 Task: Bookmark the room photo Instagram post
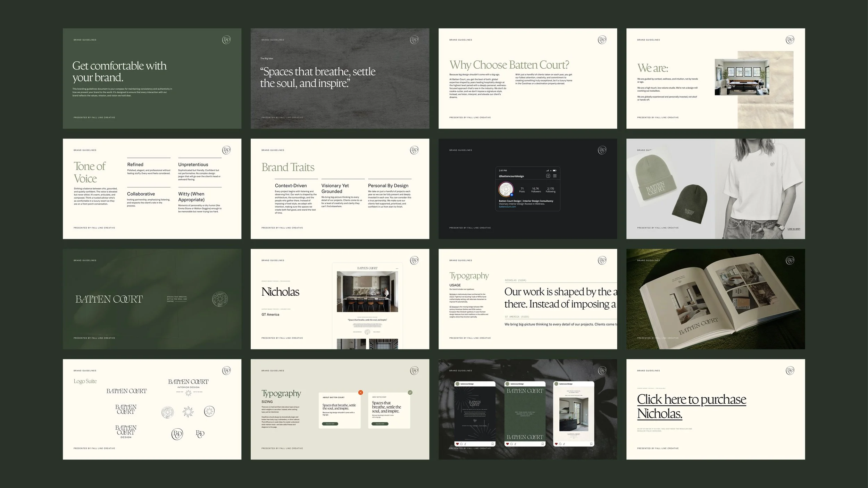pos(592,444)
